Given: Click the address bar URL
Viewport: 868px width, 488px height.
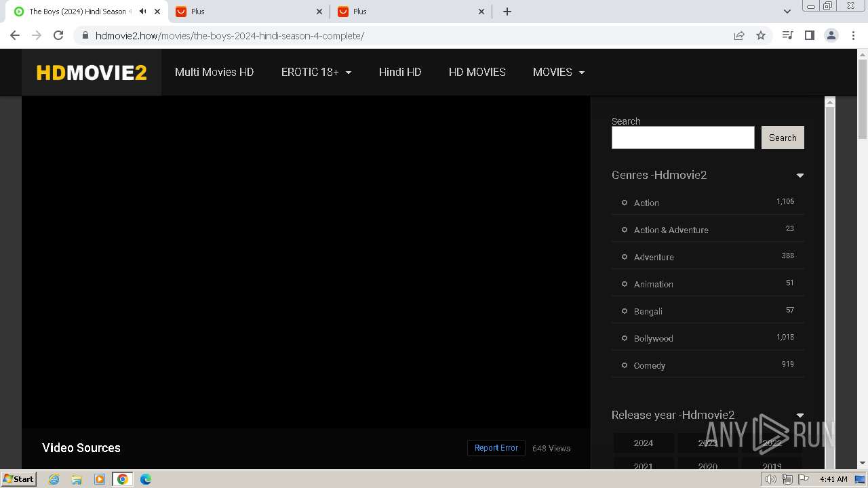Looking at the screenshot, I should [x=230, y=35].
